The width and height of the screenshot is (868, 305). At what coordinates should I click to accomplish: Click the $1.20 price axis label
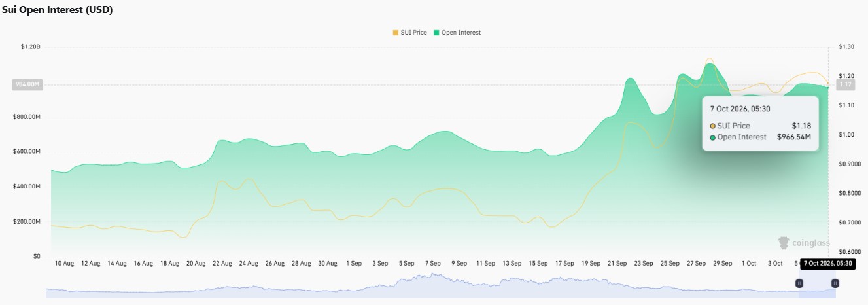(846, 76)
